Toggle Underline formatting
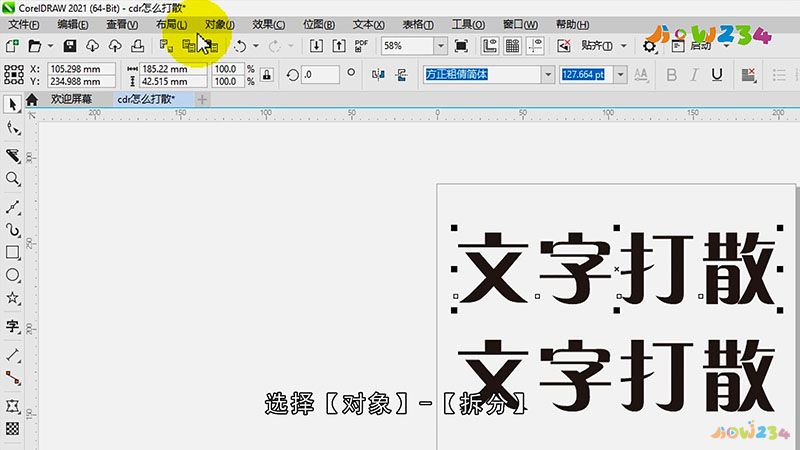The height and width of the screenshot is (450, 800). click(717, 75)
